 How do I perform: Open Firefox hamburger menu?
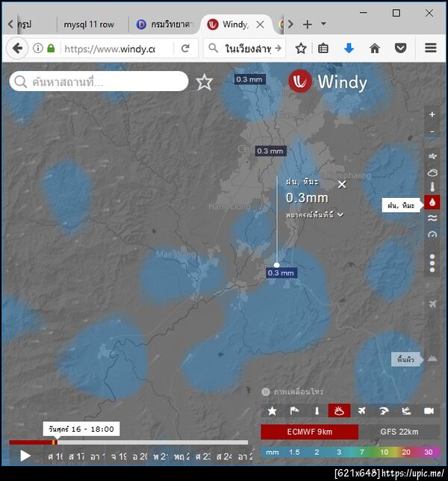pos(431,48)
